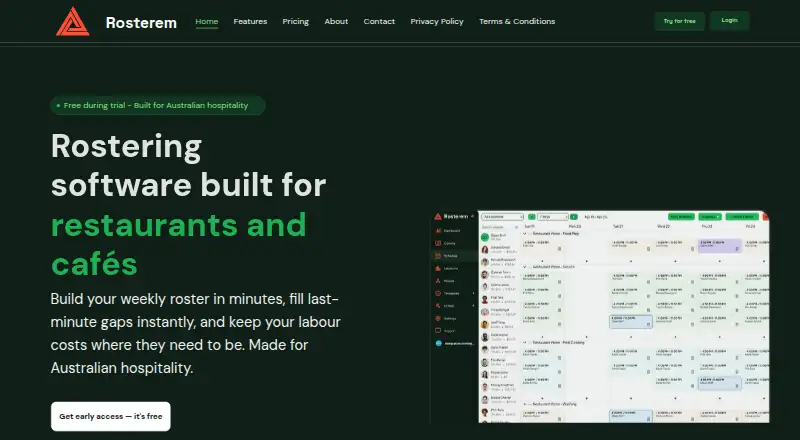Click the Try for free button
This screenshot has height=440, width=800.
(x=680, y=21)
